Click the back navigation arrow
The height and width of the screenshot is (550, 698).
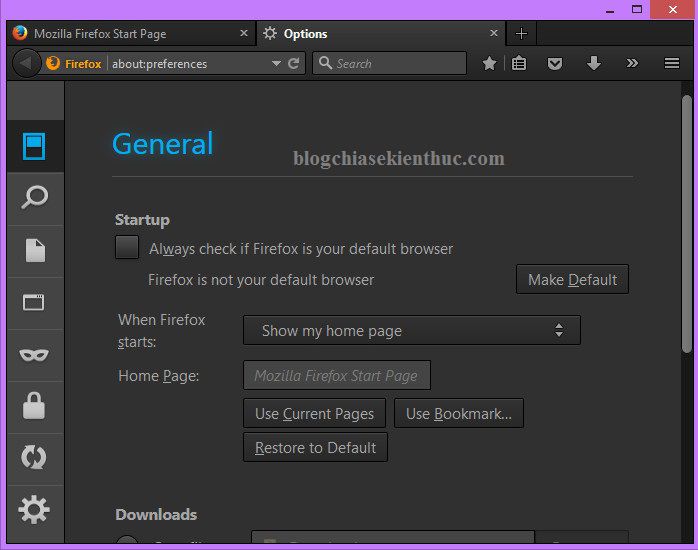(26, 63)
